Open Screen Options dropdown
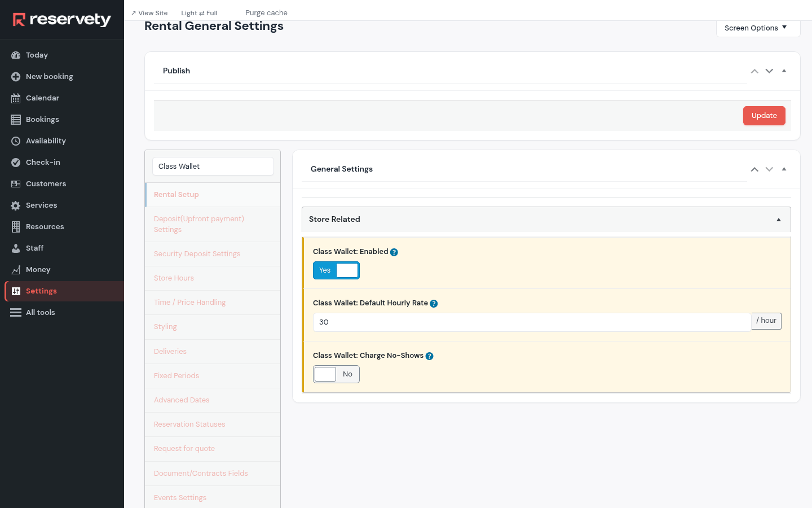 pos(758,28)
